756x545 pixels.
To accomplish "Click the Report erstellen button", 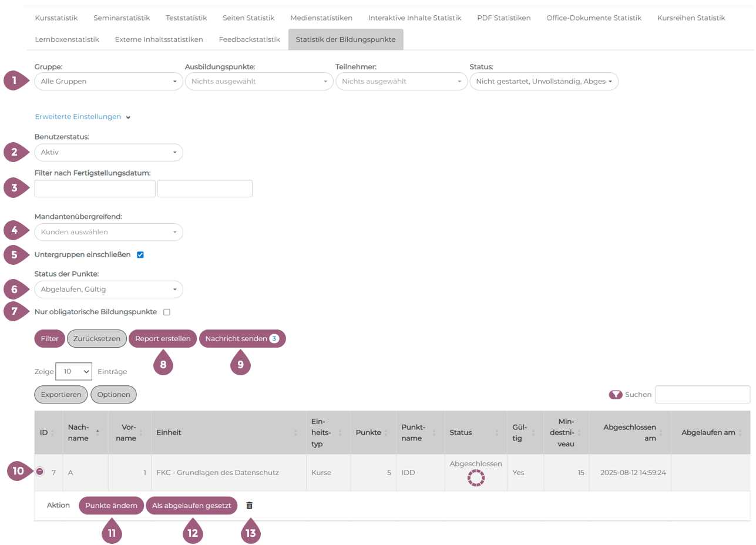I will click(x=163, y=338).
